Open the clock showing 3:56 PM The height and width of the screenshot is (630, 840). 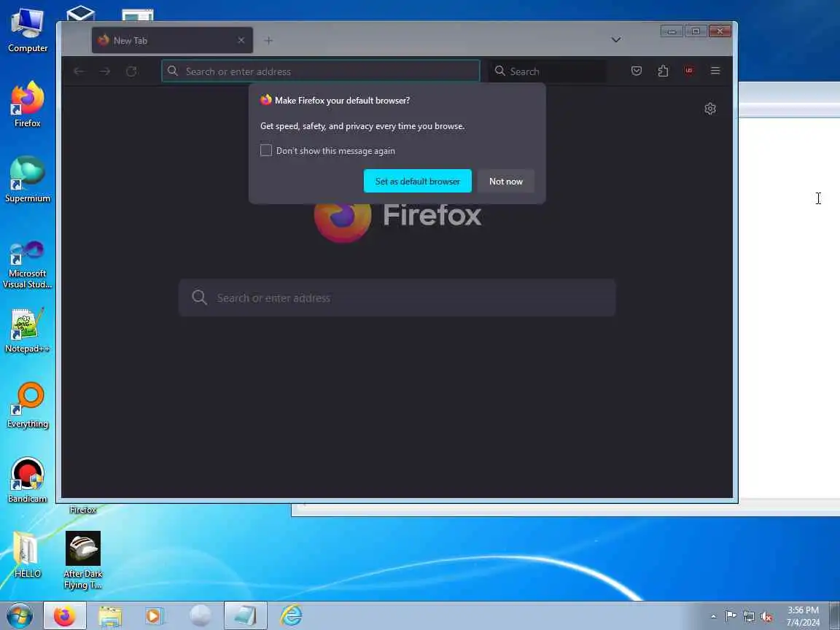[x=803, y=616]
